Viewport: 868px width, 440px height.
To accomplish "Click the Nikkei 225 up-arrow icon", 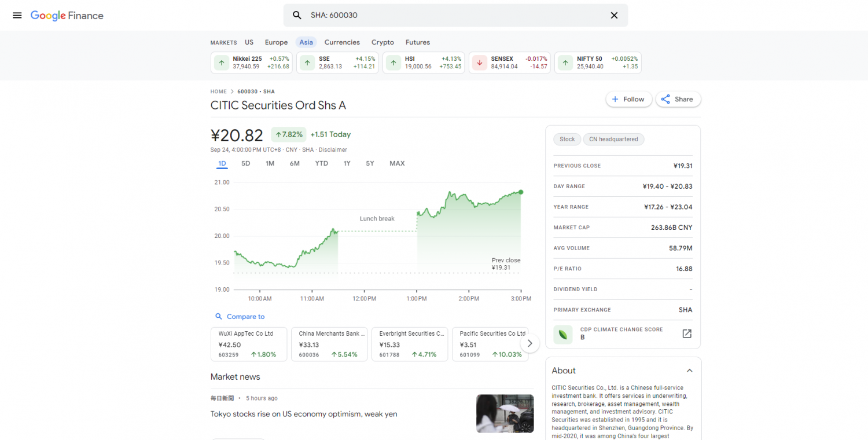I will 221,63.
